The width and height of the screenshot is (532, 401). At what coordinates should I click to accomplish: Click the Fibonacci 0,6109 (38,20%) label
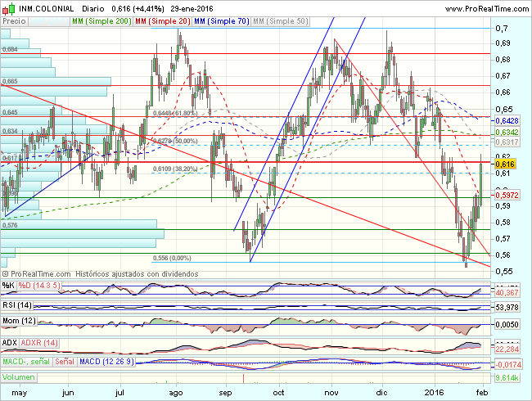pyautogui.click(x=175, y=169)
